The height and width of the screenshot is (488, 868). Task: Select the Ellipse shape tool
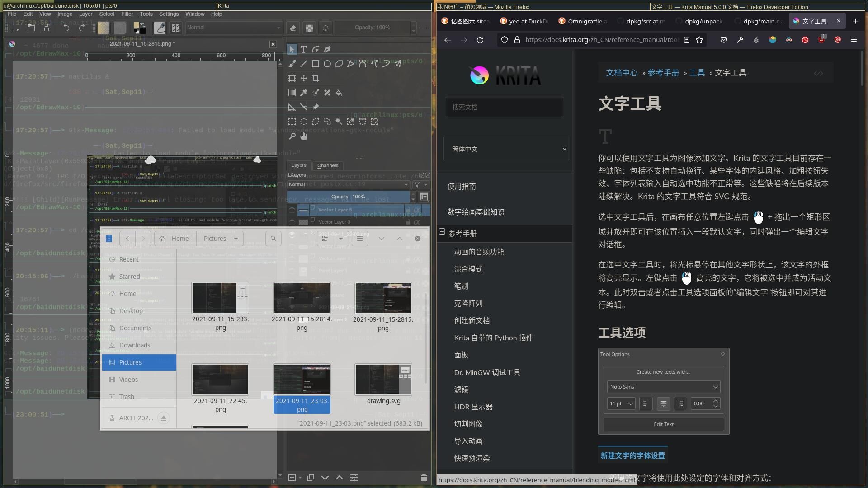(x=327, y=64)
